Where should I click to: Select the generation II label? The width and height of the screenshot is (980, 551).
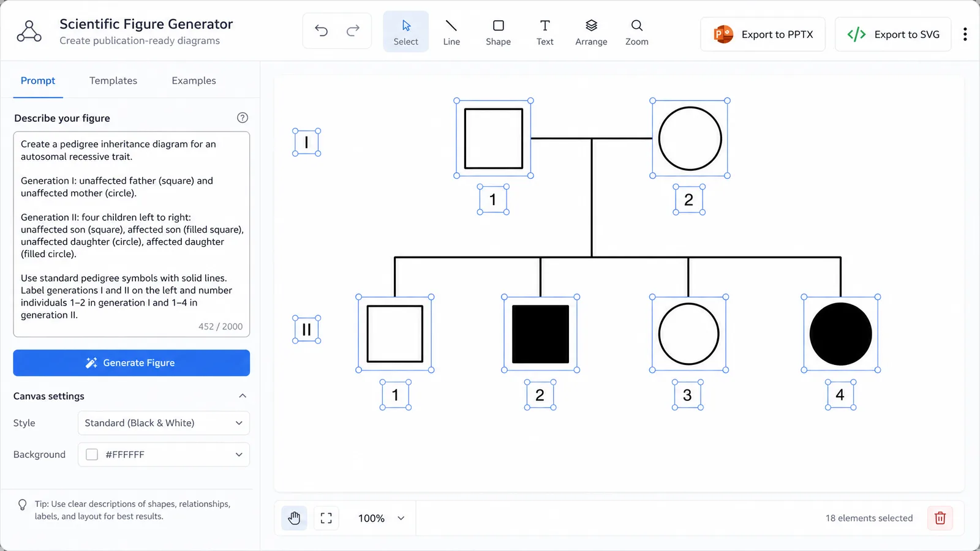pyautogui.click(x=307, y=329)
